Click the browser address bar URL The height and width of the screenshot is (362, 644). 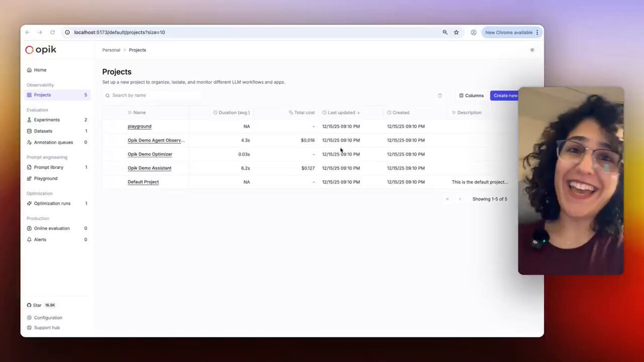120,32
